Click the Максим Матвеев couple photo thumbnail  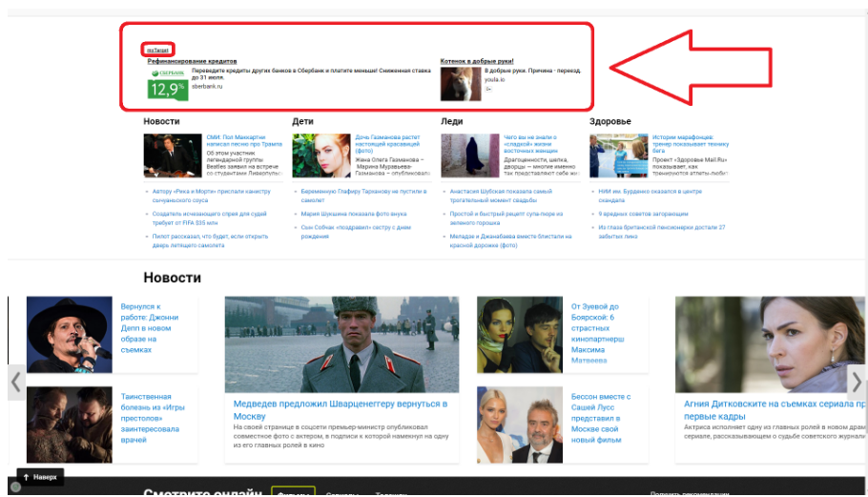520,334
